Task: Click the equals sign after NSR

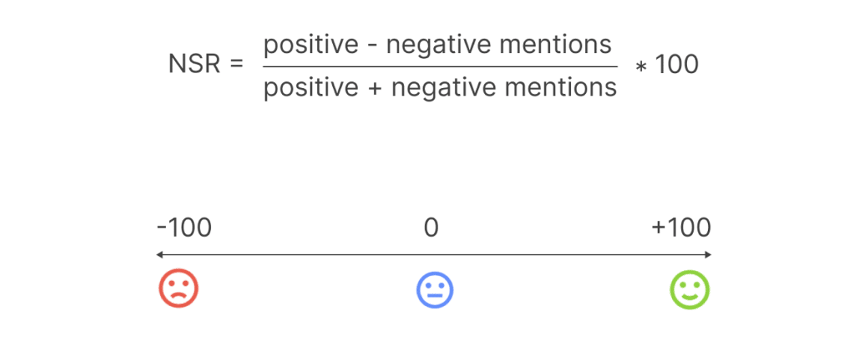Action: tap(235, 65)
